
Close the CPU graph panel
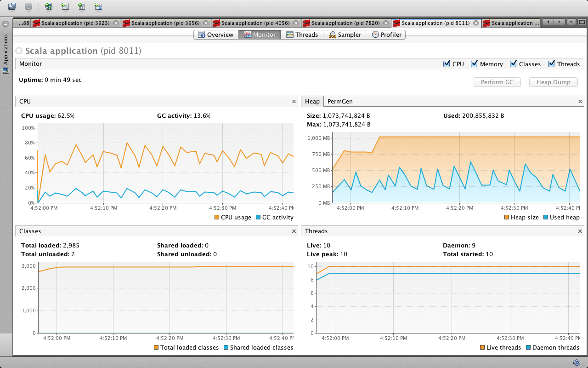pyautogui.click(x=294, y=101)
